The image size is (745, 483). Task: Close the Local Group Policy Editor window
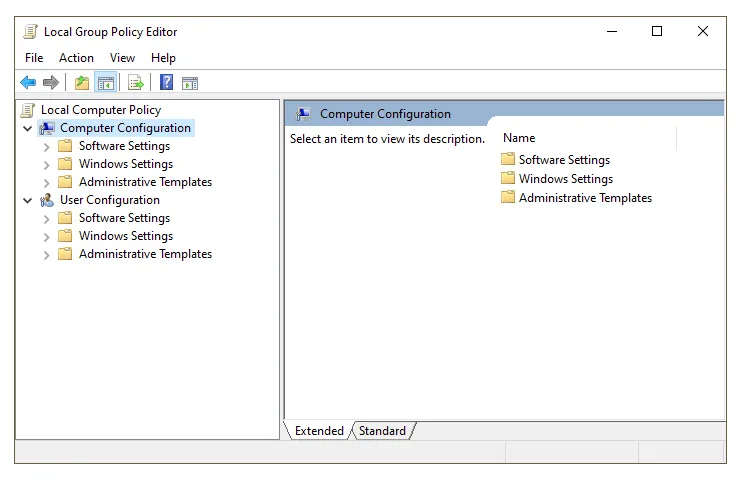point(703,32)
